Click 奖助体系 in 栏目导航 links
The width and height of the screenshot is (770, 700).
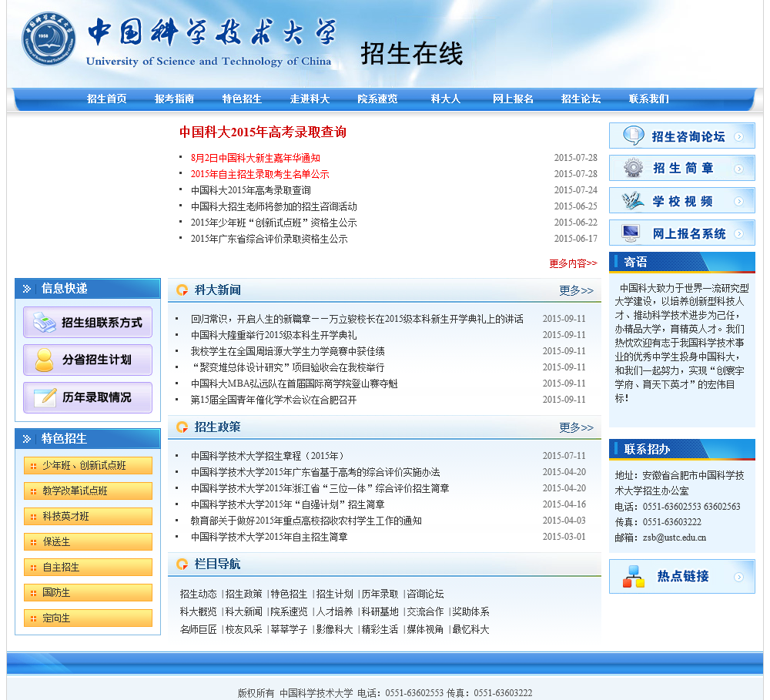point(470,611)
